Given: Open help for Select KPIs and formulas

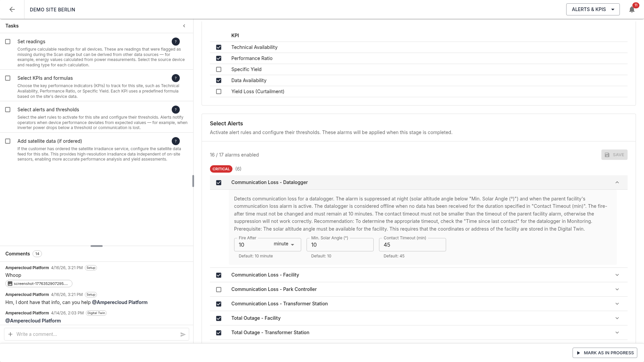Looking at the screenshot, I should coord(176,78).
